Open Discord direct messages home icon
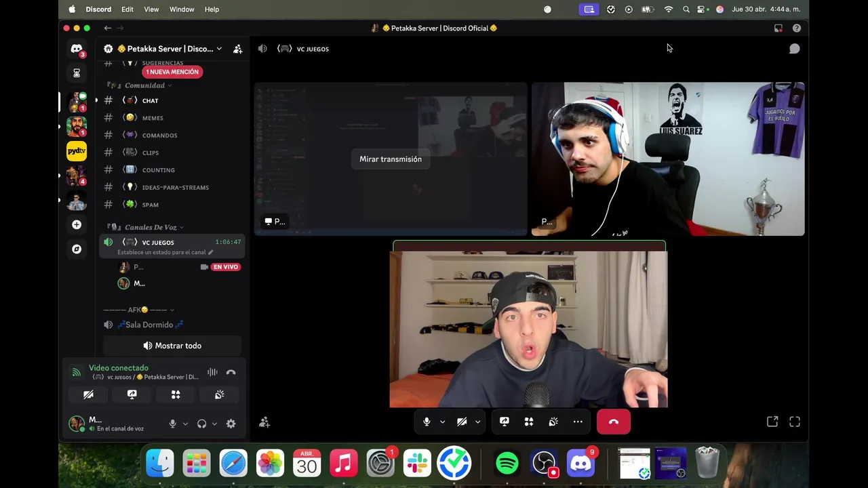 [x=77, y=49]
